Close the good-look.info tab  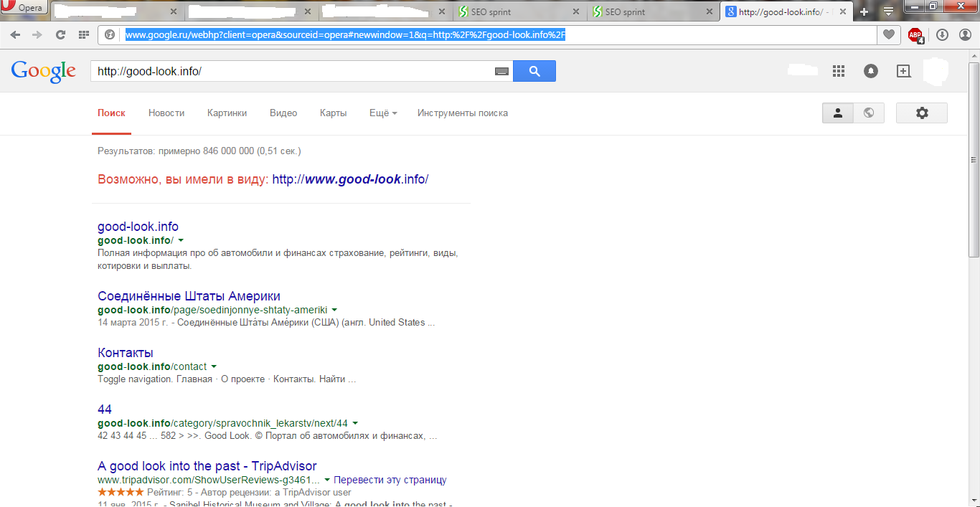point(844,11)
